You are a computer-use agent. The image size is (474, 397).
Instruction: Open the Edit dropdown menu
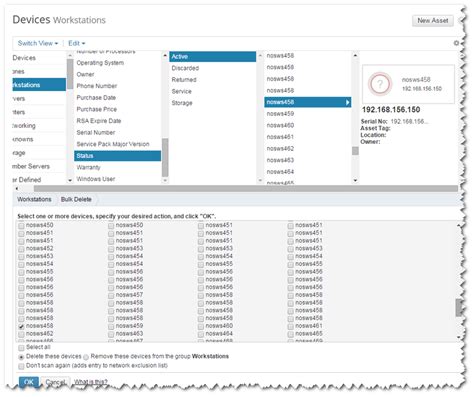click(76, 43)
